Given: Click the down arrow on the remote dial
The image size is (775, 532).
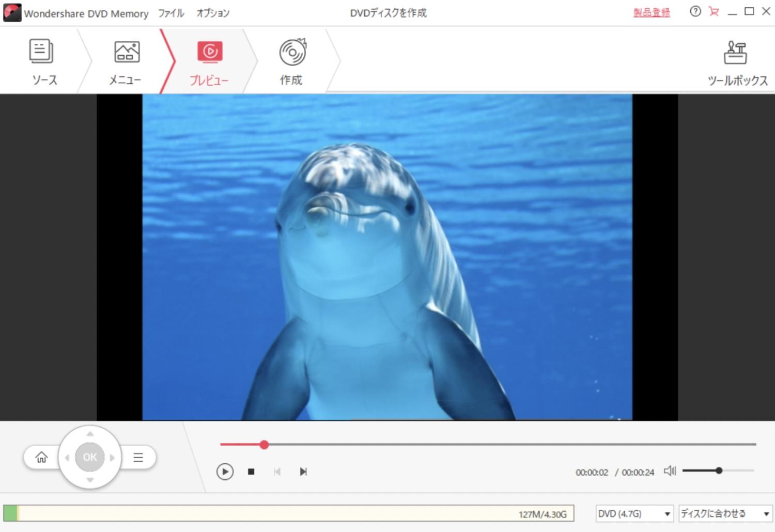Looking at the screenshot, I should (x=90, y=480).
